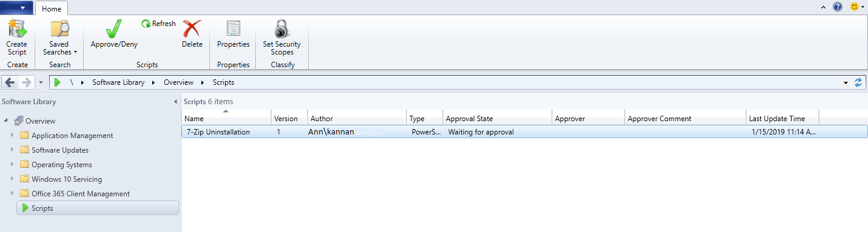The image size is (868, 232).
Task: Open the smiley feedback menu
Action: pos(857,7)
